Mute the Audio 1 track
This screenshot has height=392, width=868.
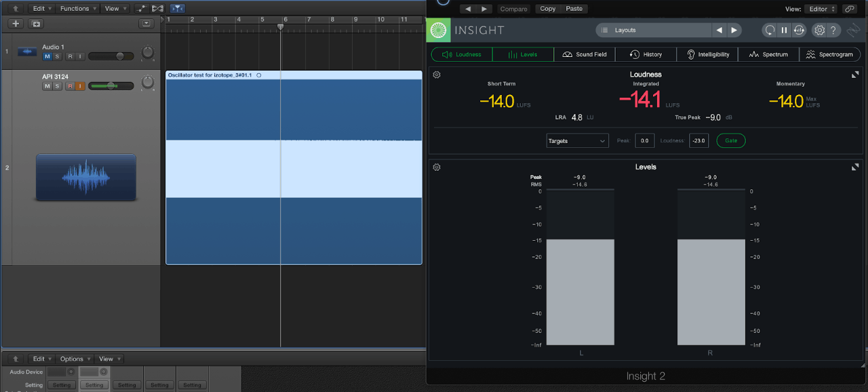[x=47, y=56]
